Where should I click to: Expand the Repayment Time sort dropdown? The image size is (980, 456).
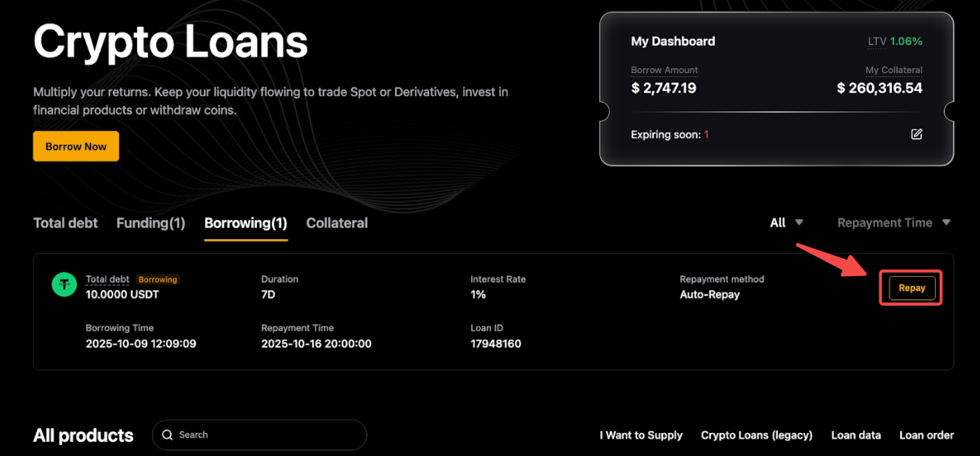(893, 223)
